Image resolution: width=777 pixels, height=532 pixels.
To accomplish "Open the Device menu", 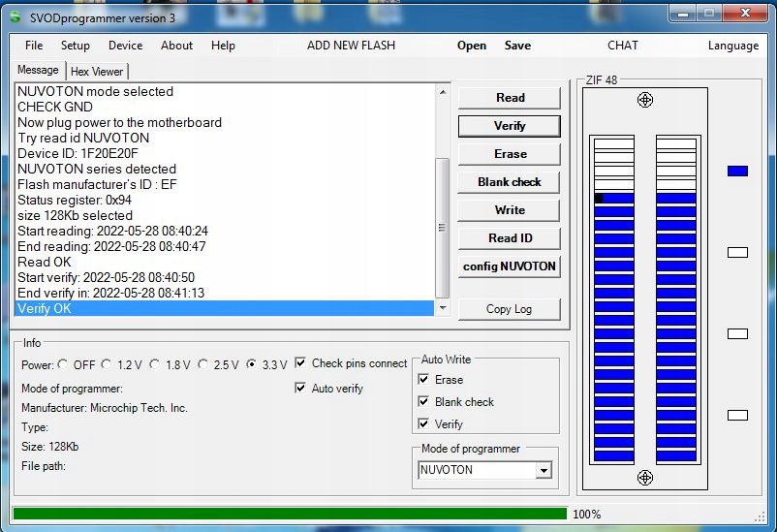I will 125,46.
